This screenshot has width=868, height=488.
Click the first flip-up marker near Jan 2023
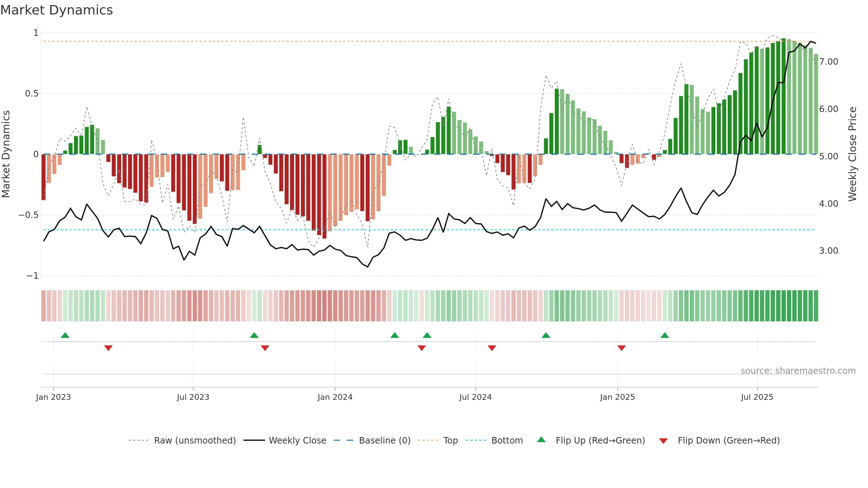pos(65,335)
